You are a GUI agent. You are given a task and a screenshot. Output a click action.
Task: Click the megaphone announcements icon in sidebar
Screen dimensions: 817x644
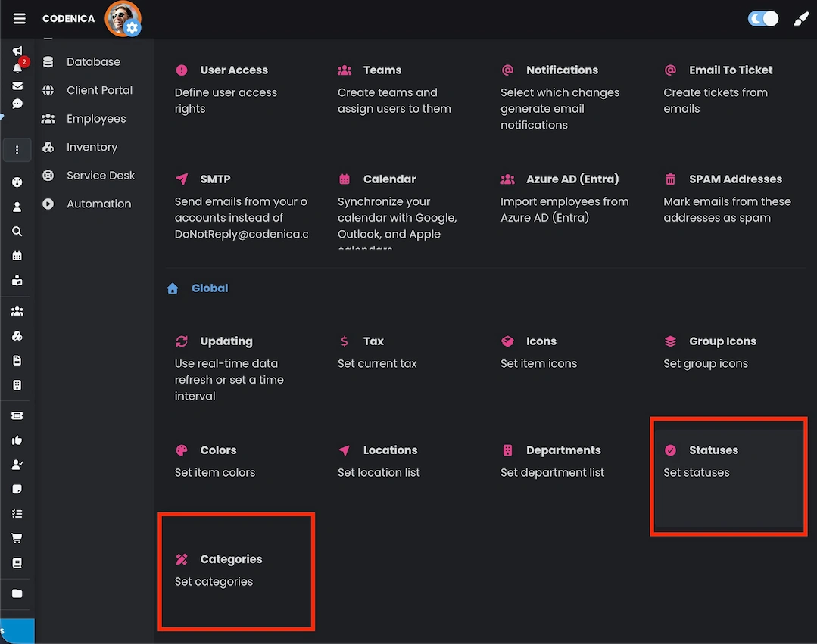[x=17, y=50]
